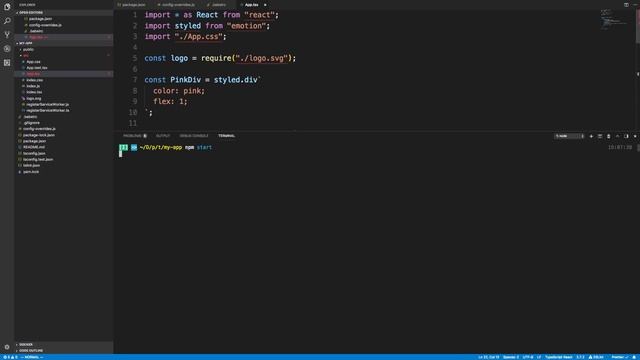Open the Manage gear menu
The width and height of the screenshot is (640, 360).
[7, 347]
